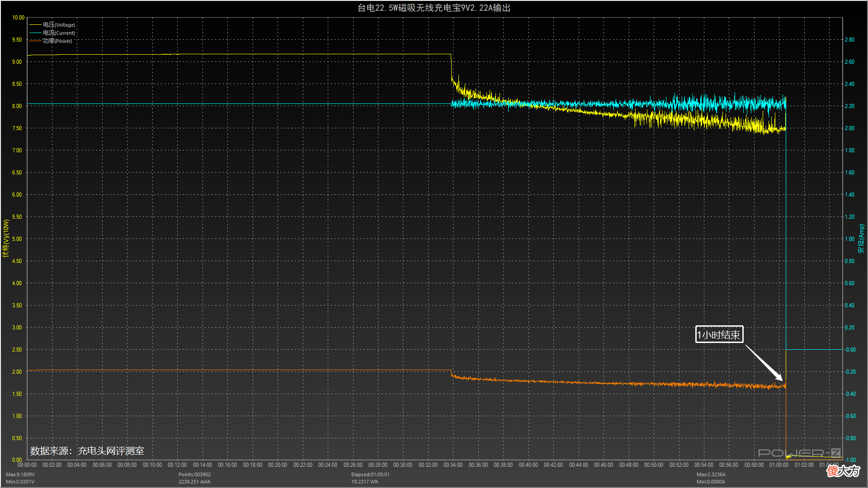Click the 00:32:00 time axis label

[x=428, y=465]
